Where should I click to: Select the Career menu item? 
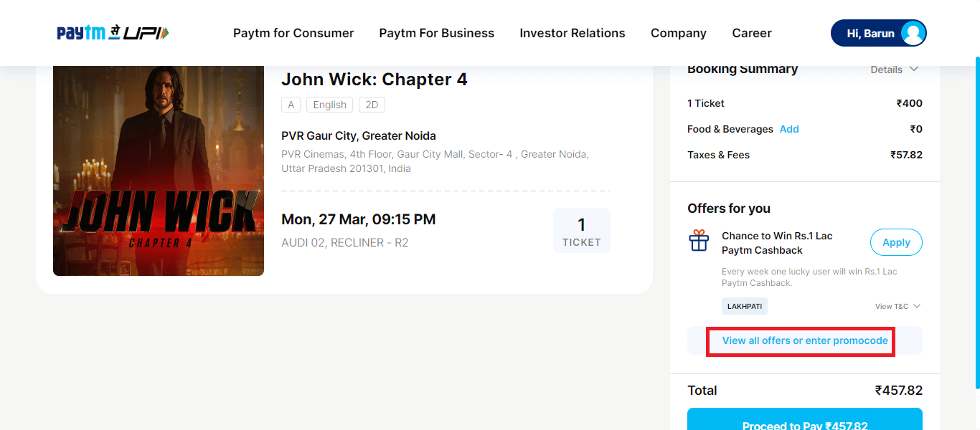(752, 33)
